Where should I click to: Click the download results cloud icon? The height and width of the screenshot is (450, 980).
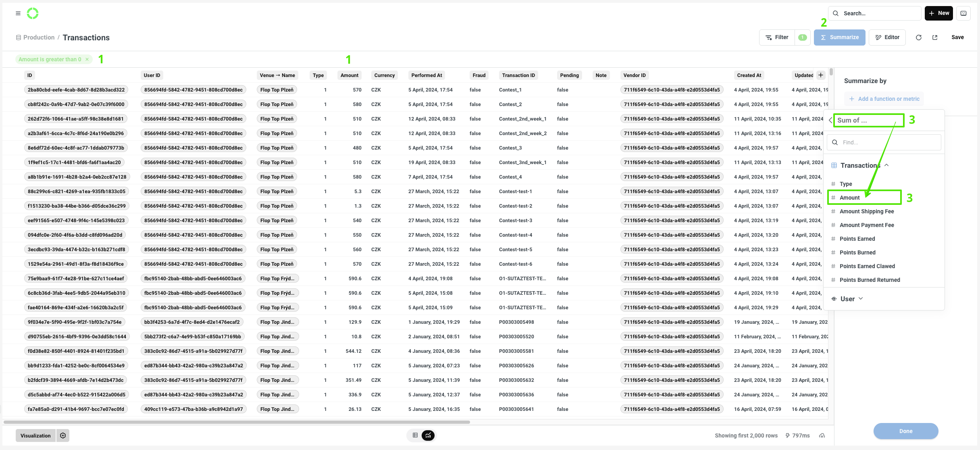click(822, 435)
